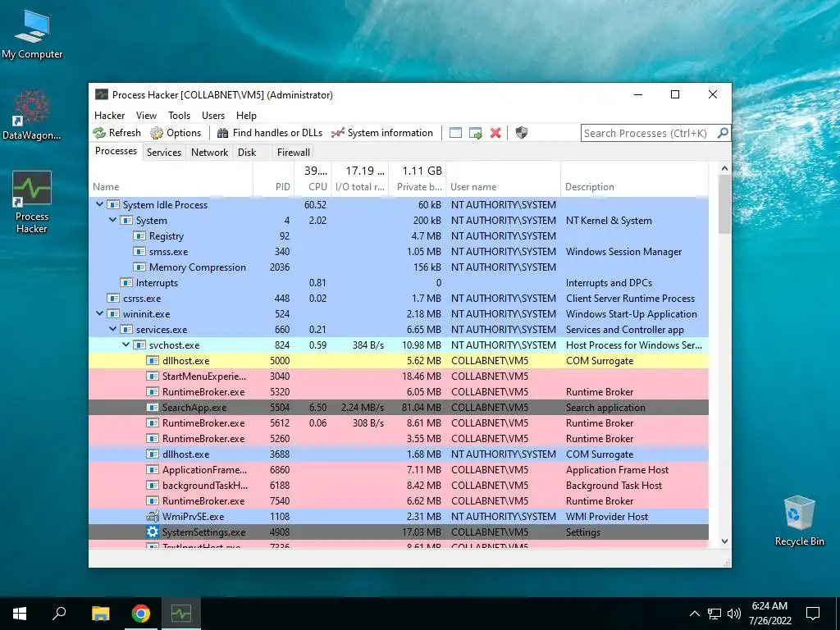Viewport: 840px width, 630px height.
Task: Open the My Computer desktop icon
Action: point(32,34)
